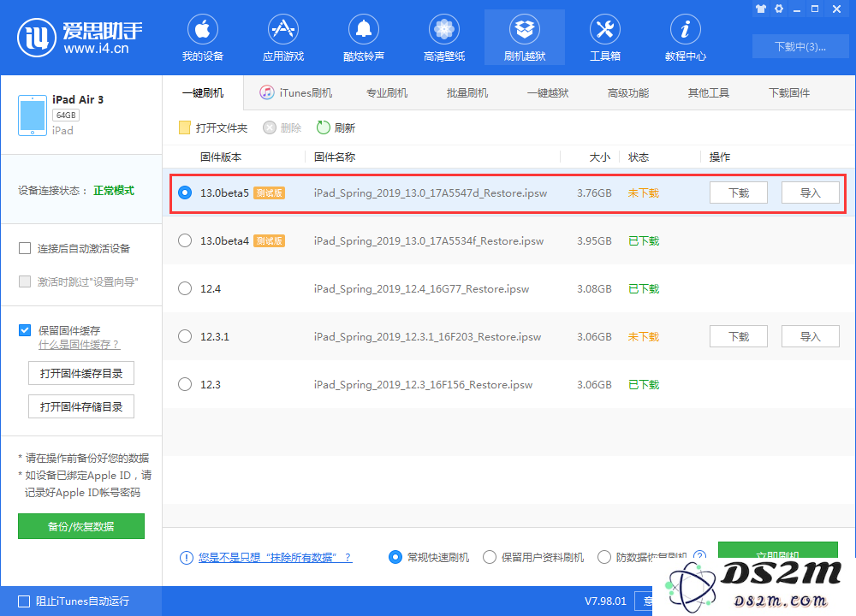Select 13.0beta4 firmware radio button
The image size is (856, 616).
[185, 240]
